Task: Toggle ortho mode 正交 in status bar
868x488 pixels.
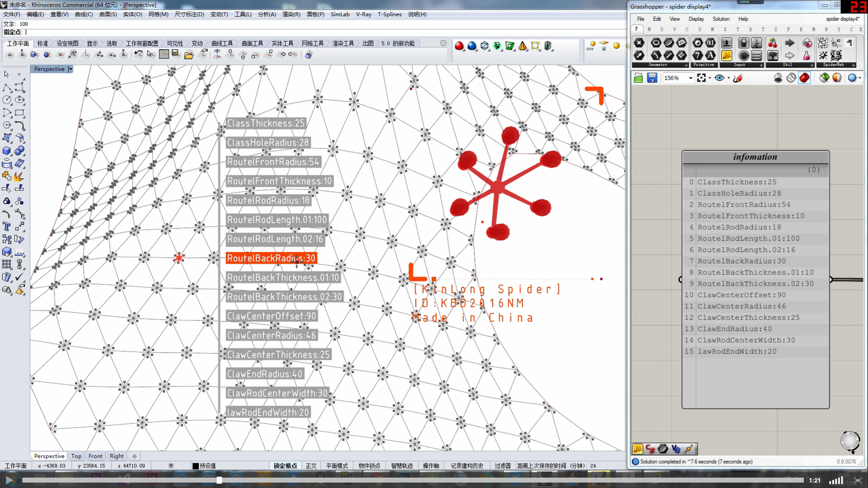Action: click(x=311, y=465)
